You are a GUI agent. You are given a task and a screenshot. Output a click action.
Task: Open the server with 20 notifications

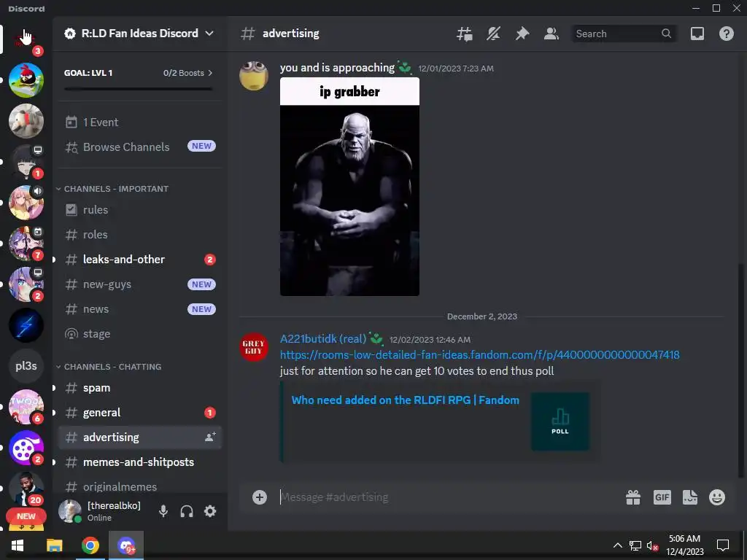click(x=26, y=488)
